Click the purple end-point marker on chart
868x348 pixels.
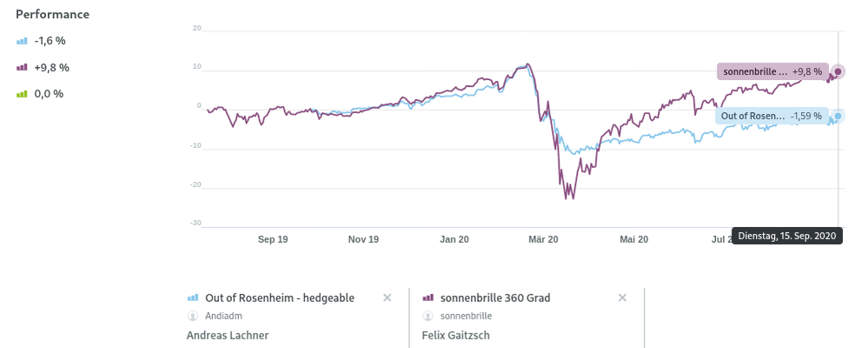tap(838, 72)
